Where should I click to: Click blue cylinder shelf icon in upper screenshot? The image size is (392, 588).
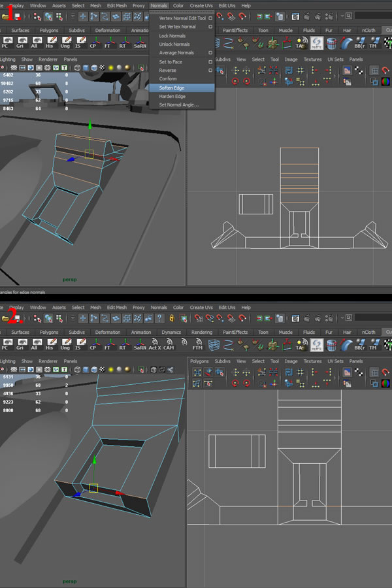click(x=332, y=42)
